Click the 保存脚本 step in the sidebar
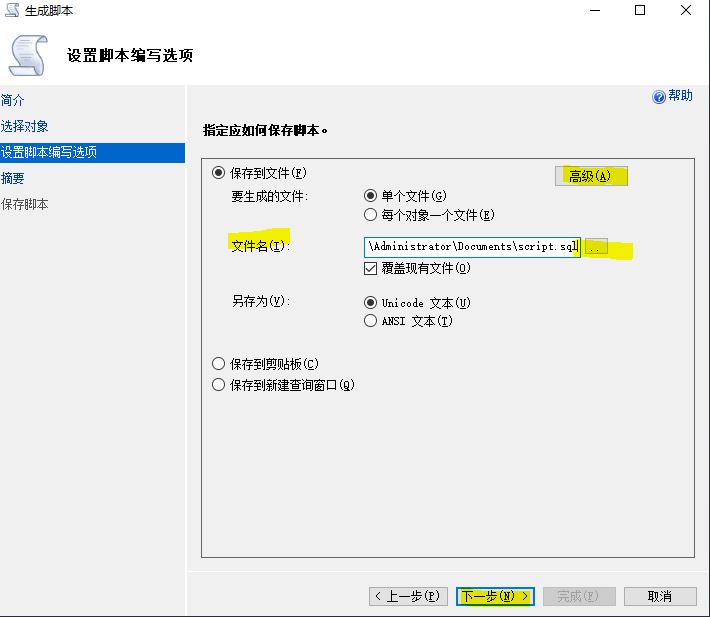The width and height of the screenshot is (710, 617). pos(24,204)
